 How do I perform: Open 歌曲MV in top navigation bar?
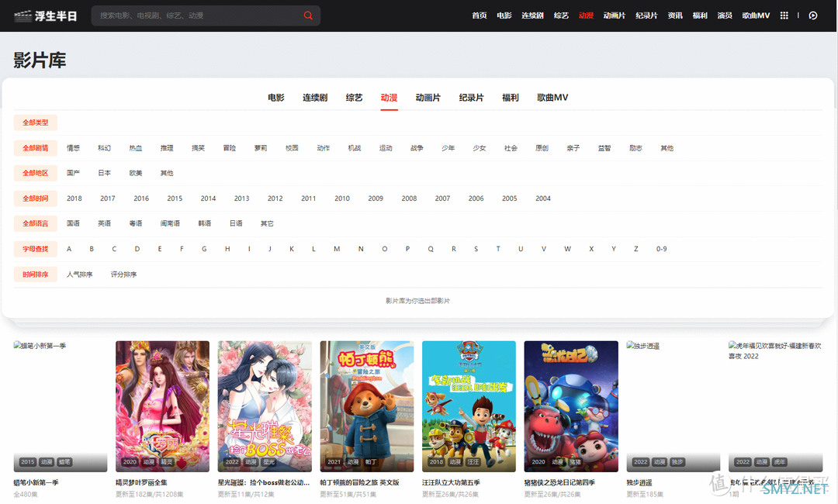click(x=756, y=16)
